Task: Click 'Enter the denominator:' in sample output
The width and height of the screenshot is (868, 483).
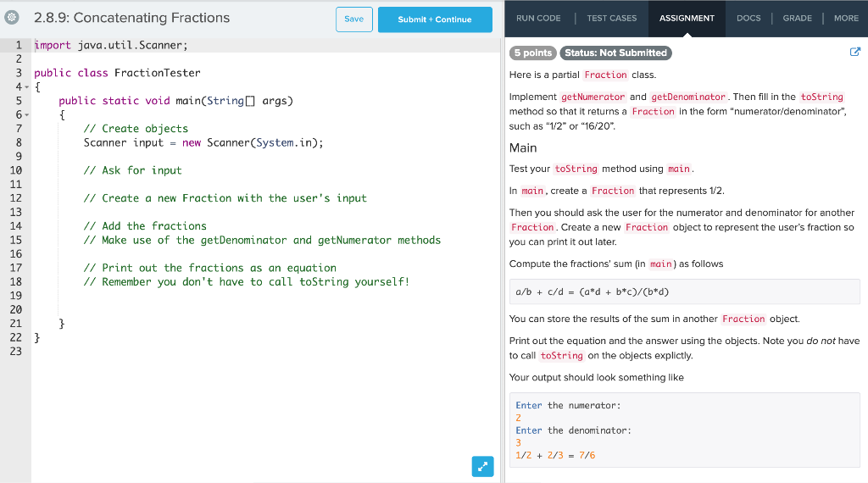Action: [573, 430]
